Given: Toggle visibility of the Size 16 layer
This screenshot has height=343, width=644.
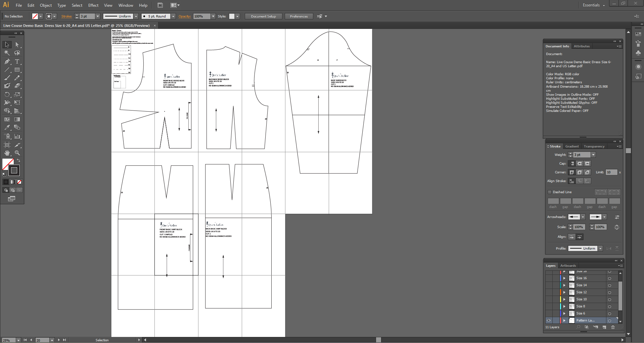Looking at the screenshot, I should click(549, 278).
